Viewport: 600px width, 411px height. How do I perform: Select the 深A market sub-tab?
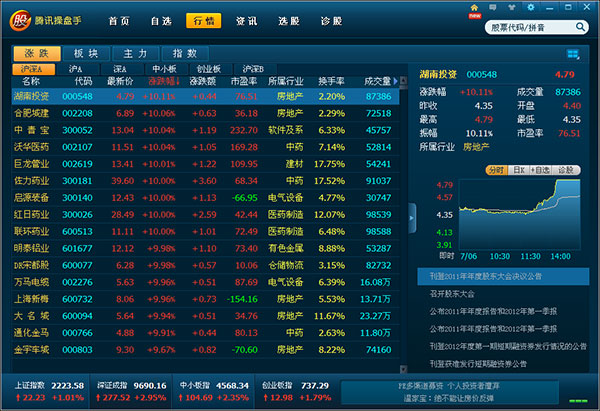click(120, 69)
